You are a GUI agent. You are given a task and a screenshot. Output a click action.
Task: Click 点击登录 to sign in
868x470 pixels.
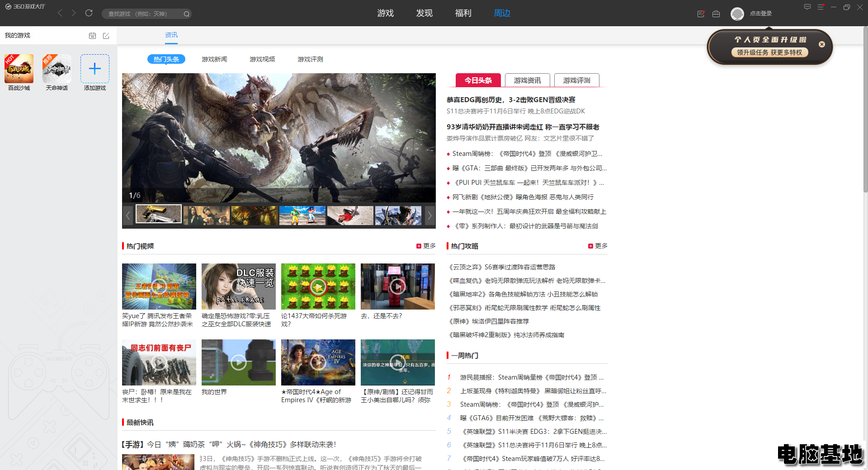tap(761, 14)
